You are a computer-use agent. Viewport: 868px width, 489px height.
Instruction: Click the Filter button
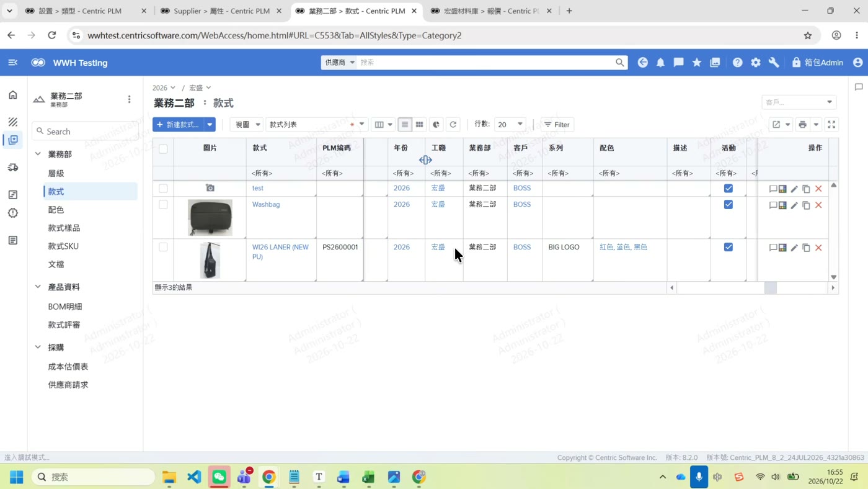(557, 125)
